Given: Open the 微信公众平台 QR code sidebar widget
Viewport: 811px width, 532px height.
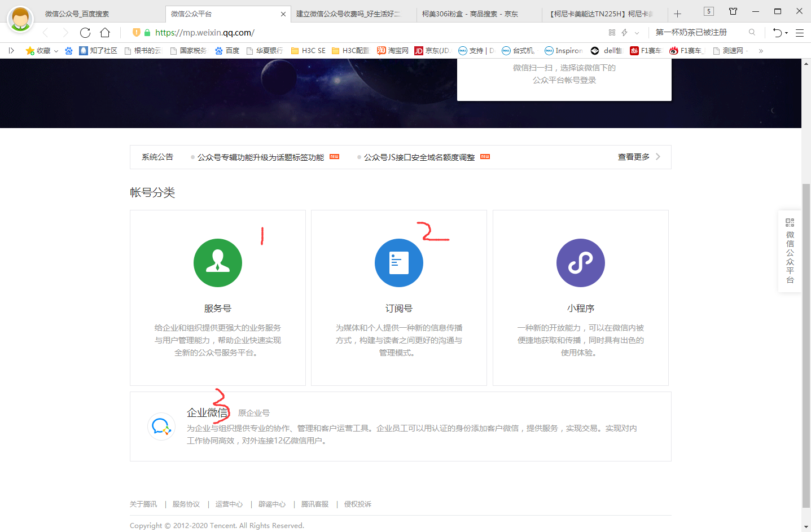Looking at the screenshot, I should click(790, 251).
